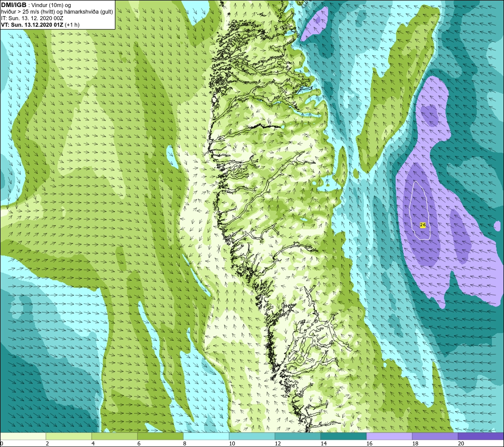Click the "14" legend scale number
Image resolution: width=504 pixels, height=447 pixels.
(x=324, y=444)
